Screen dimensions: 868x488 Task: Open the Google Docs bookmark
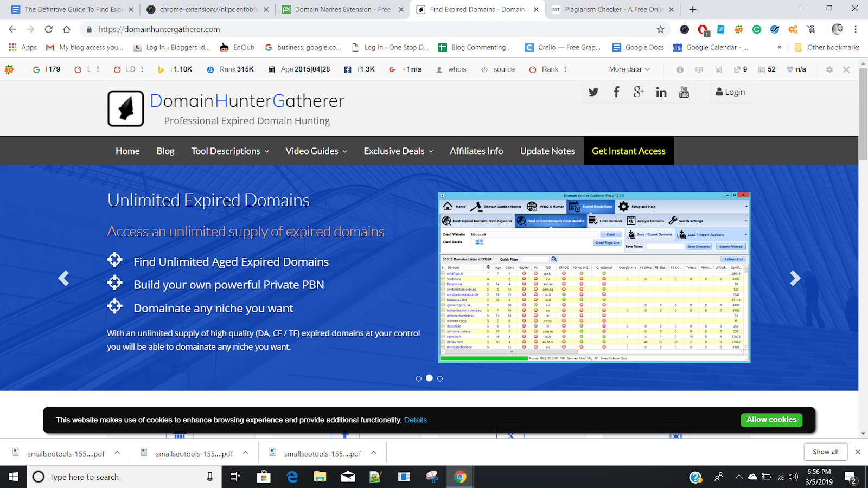click(x=638, y=47)
